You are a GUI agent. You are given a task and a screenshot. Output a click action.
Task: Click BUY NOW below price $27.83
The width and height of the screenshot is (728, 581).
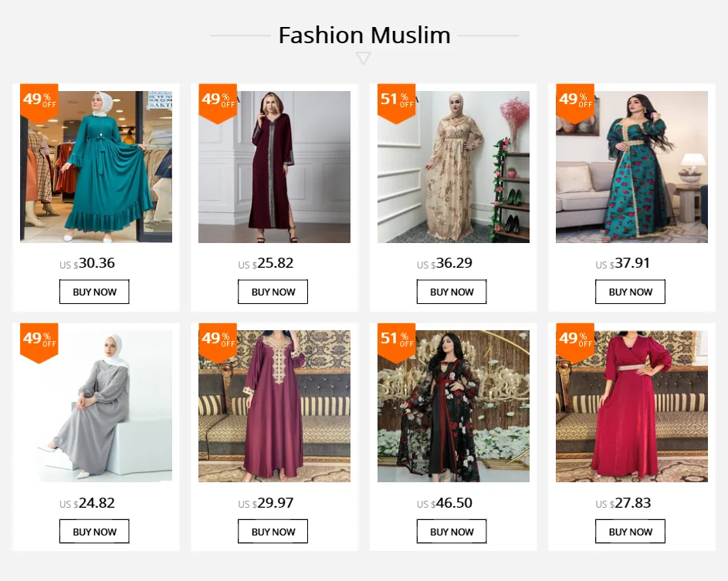631,532
